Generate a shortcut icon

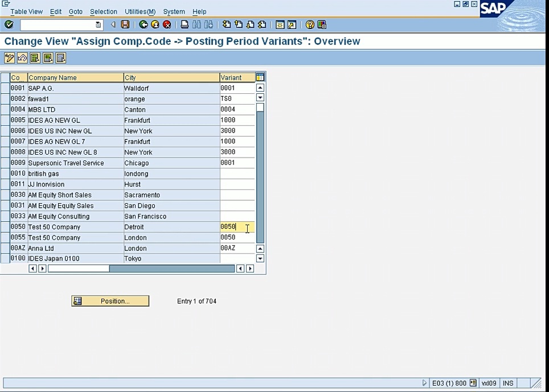[x=292, y=24]
